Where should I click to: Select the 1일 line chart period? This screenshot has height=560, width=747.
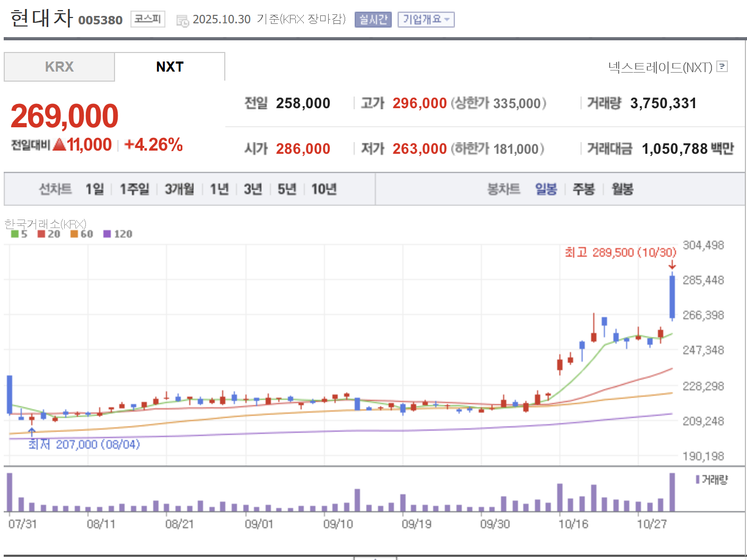pos(95,189)
